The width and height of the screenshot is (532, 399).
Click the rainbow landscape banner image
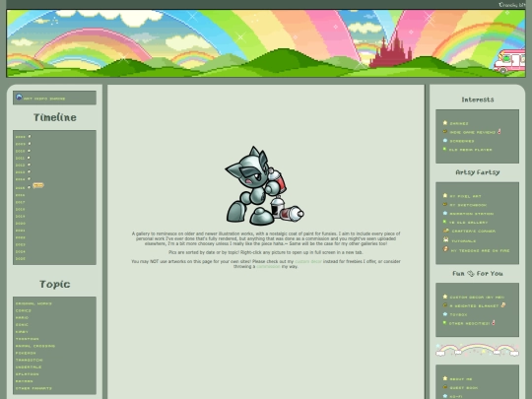(x=266, y=43)
